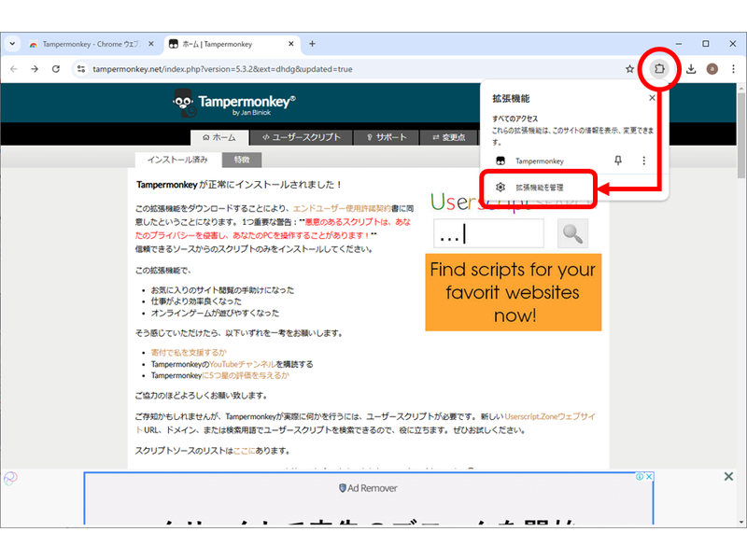
Task: Click the ad info icon on banner
Action: [x=640, y=477]
